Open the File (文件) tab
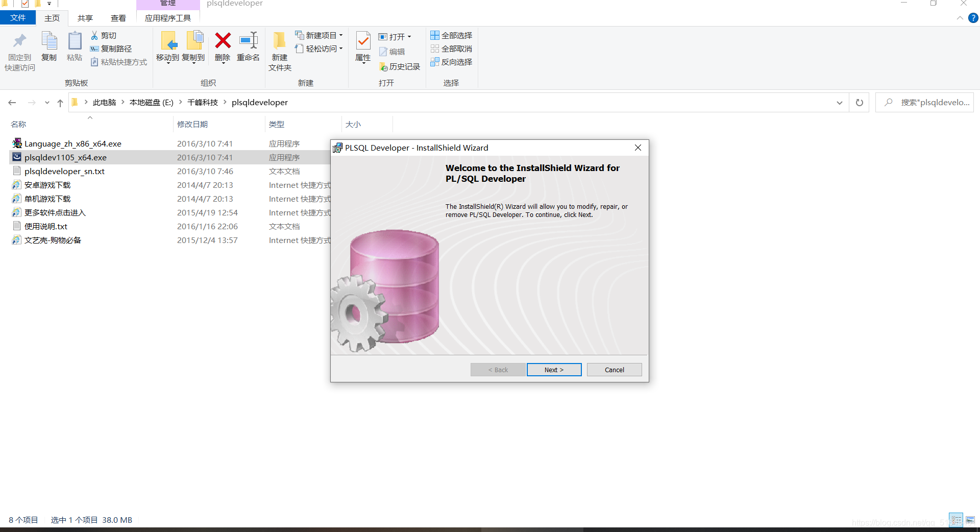This screenshot has height=532, width=980. [x=18, y=18]
